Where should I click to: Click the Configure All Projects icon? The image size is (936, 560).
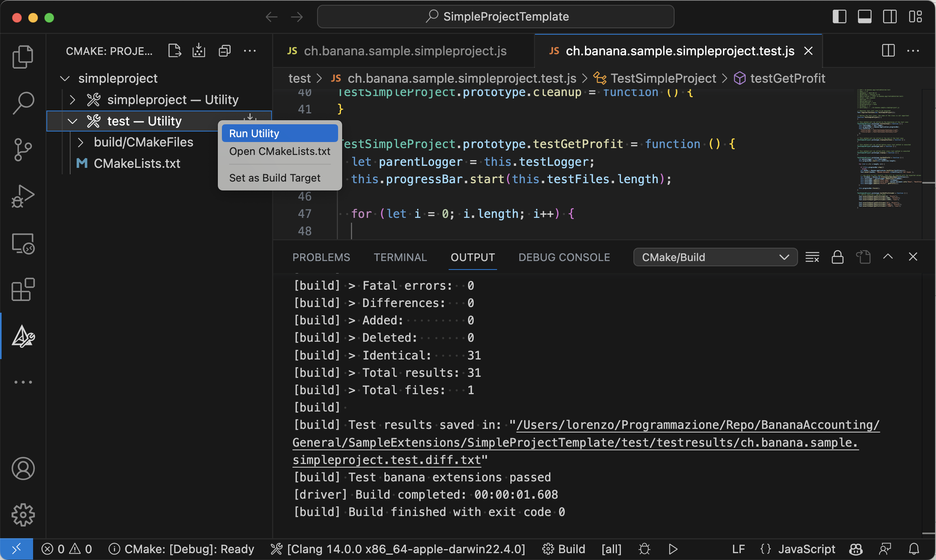[175, 51]
